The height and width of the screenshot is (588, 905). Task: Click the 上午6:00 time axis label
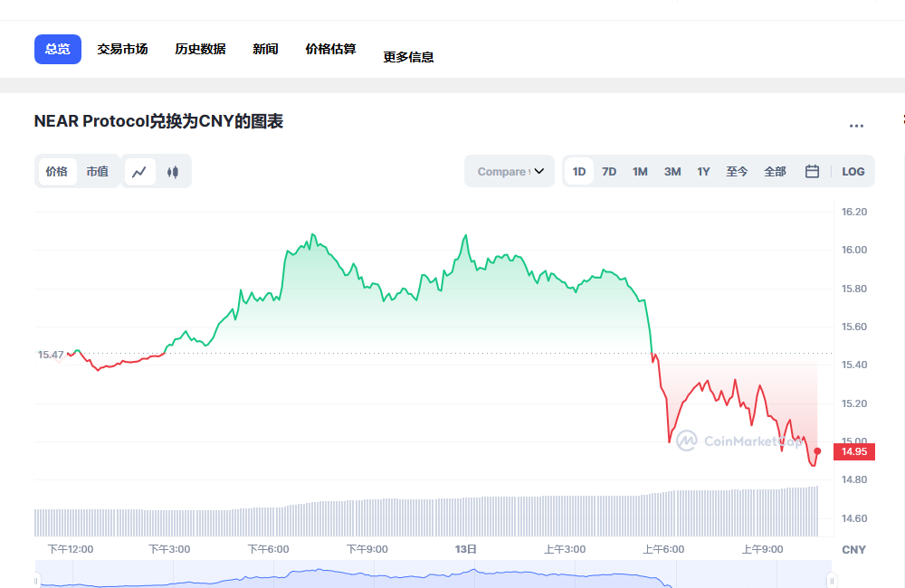click(663, 549)
